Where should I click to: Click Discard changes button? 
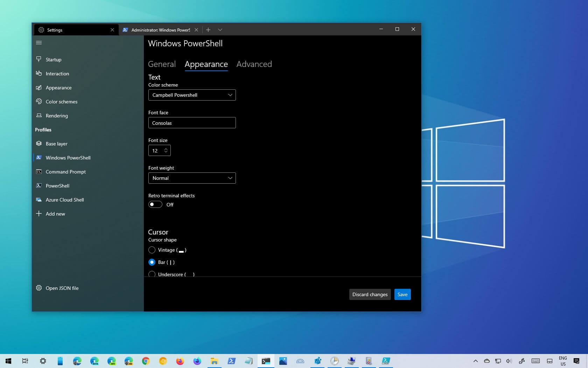370,294
